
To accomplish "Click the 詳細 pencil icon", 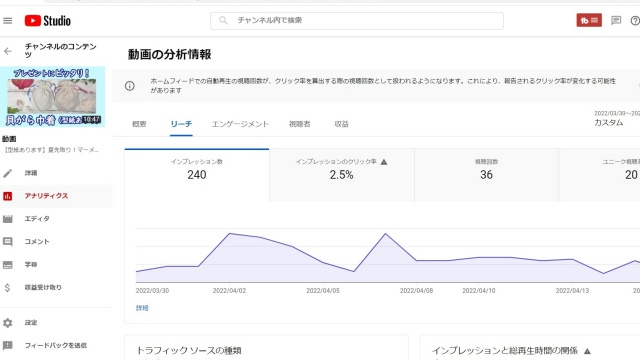I will point(8,173).
